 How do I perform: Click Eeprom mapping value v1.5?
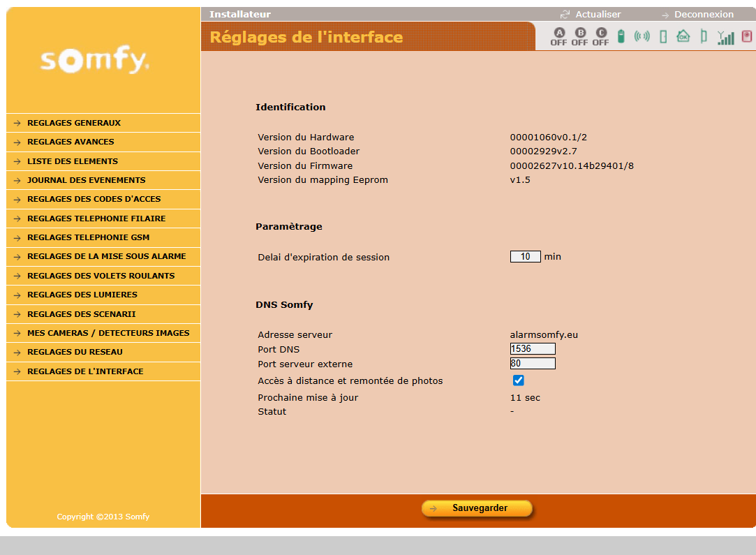tap(520, 180)
